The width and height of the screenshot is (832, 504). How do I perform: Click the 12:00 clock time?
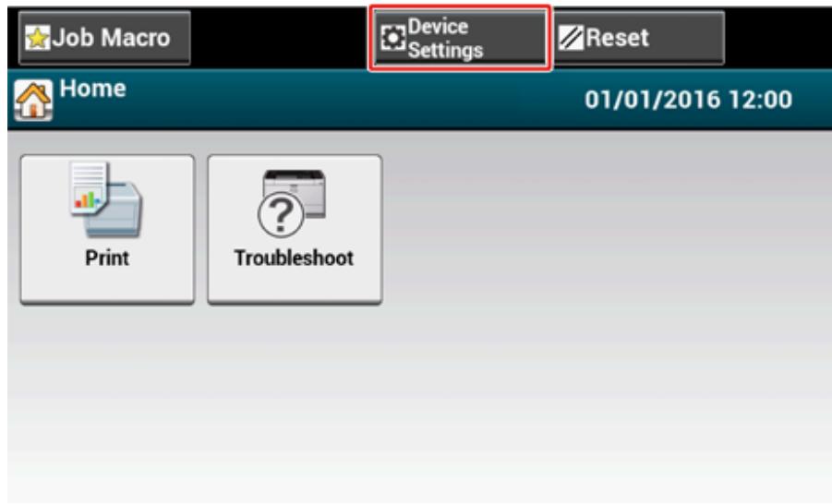click(760, 100)
